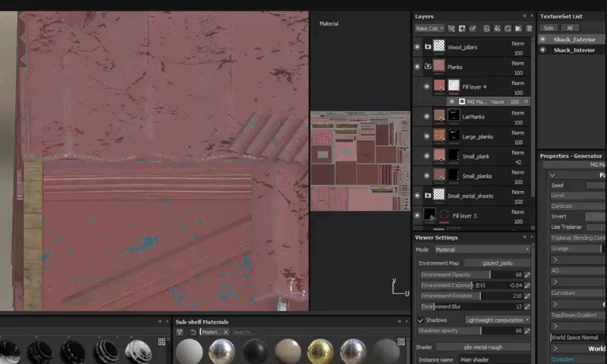The height and width of the screenshot is (364, 607).
Task: Open the Lightweight computation shadows dropdown
Action: pos(498,320)
